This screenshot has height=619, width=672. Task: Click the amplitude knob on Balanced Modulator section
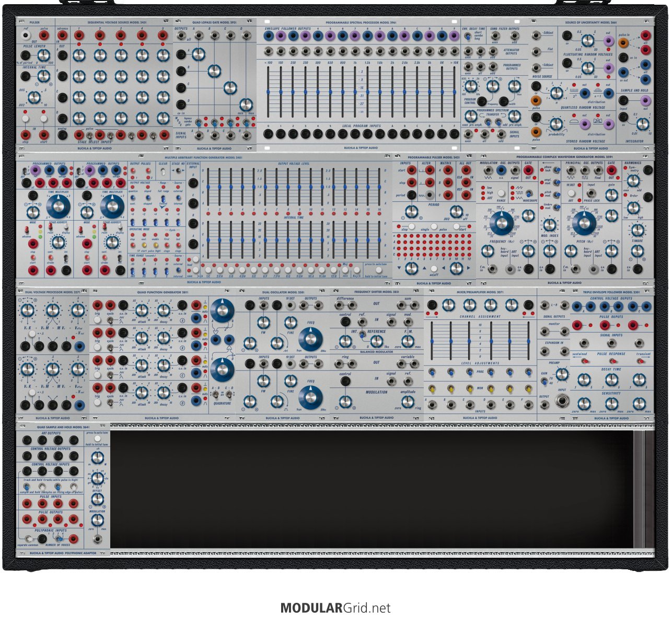(408, 402)
